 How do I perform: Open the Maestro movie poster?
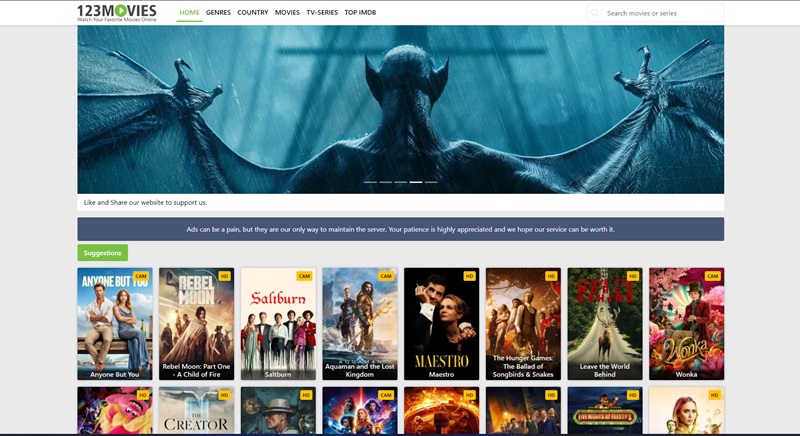441,324
